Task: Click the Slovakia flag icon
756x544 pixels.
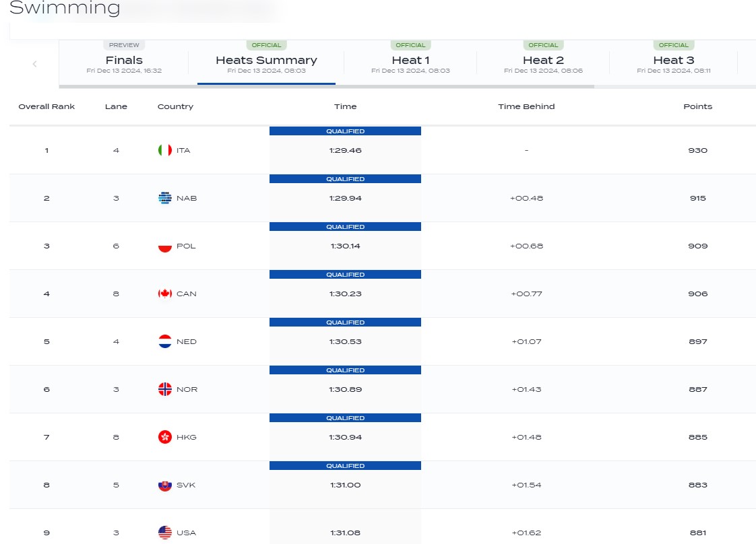Action: (164, 485)
